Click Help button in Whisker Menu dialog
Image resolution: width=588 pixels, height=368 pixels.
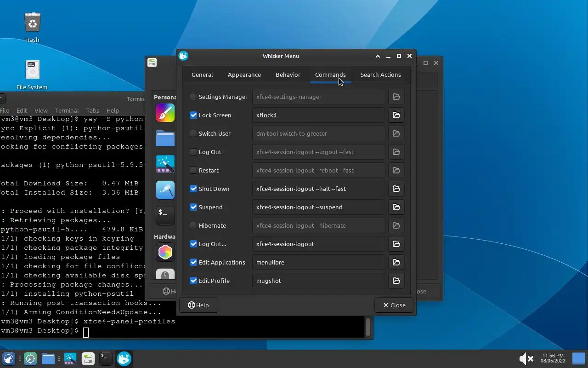(198, 305)
